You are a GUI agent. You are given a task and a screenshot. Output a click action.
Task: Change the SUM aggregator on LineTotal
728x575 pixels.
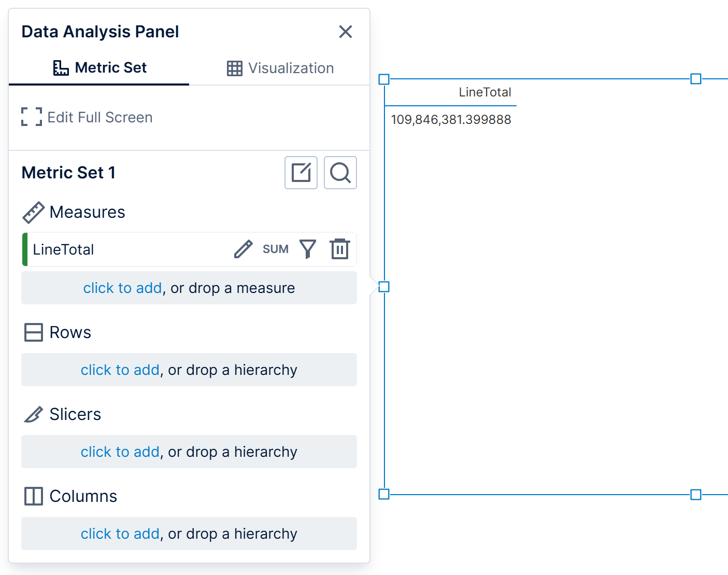pos(276,249)
